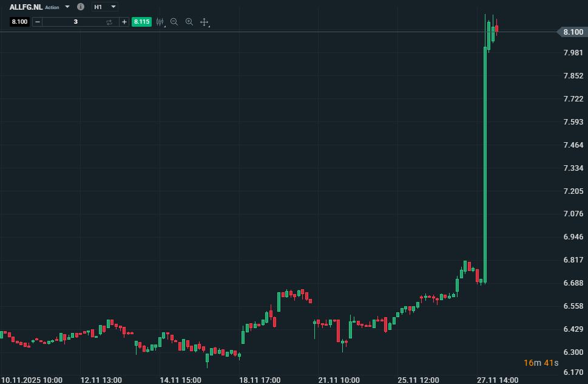Open the ALLFG.NL symbol dropdown arrow
This screenshot has height=384, width=588.
tap(67, 7)
